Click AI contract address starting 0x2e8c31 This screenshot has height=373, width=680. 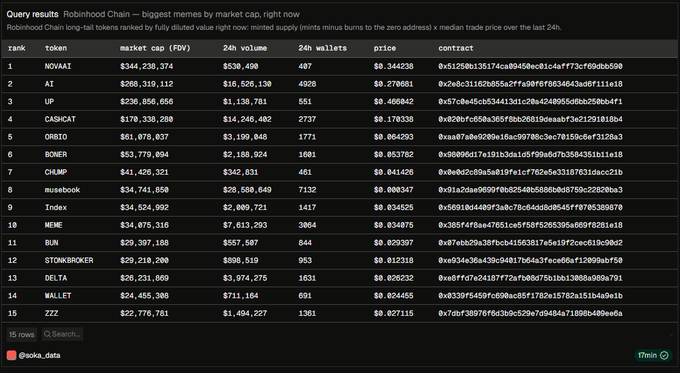tap(530, 84)
